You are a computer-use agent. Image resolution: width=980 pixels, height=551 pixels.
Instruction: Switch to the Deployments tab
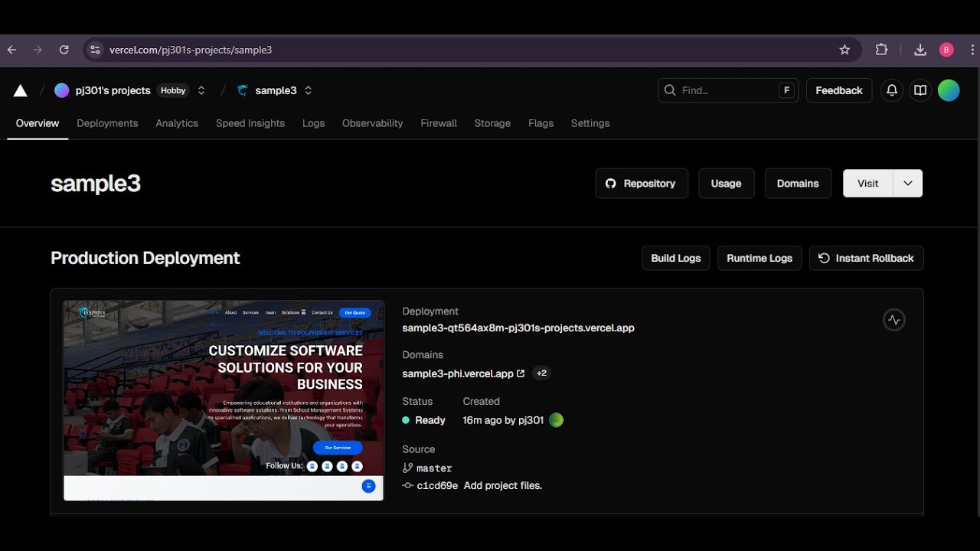click(107, 123)
